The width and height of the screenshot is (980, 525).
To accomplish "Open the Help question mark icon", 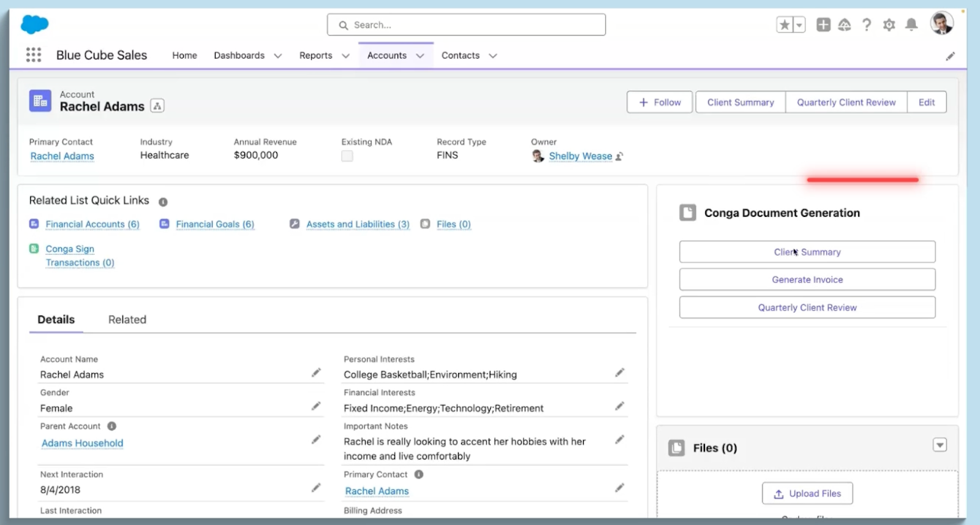I will click(x=866, y=25).
